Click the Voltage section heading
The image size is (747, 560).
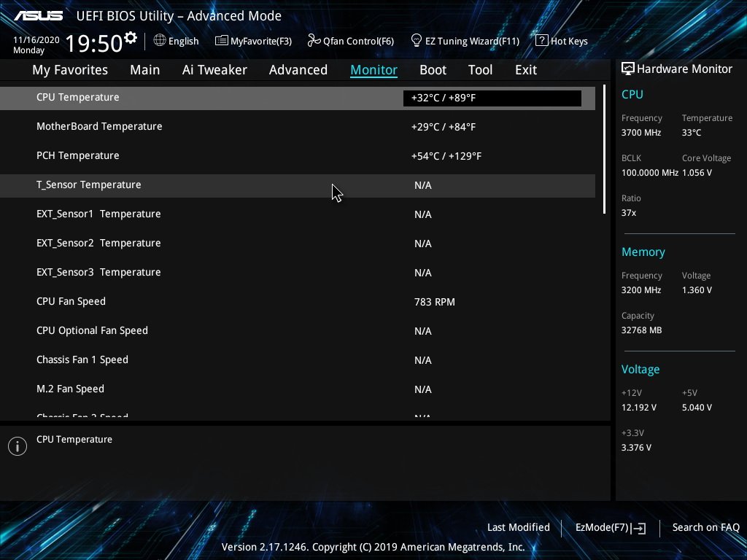point(640,370)
